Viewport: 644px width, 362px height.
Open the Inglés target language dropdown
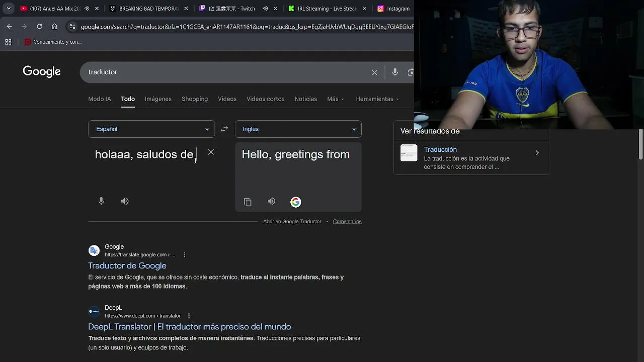[298, 129]
